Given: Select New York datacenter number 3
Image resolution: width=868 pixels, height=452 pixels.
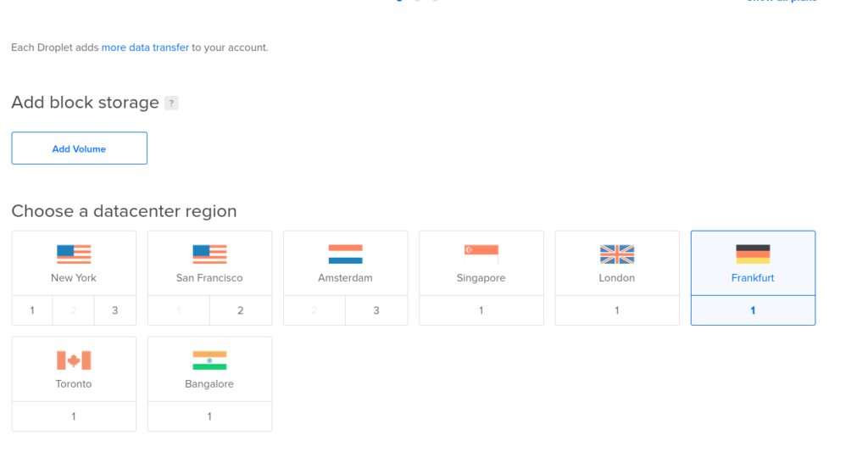Looking at the screenshot, I should pyautogui.click(x=115, y=310).
